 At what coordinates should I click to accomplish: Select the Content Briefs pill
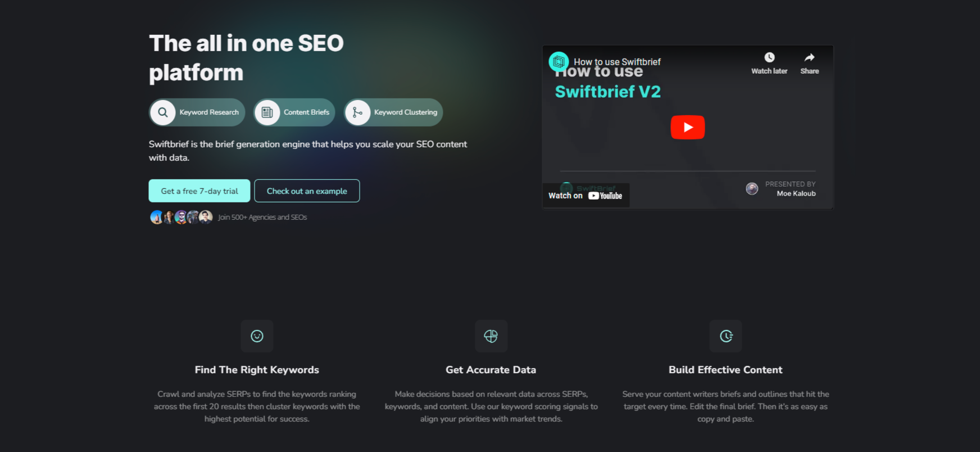click(294, 112)
